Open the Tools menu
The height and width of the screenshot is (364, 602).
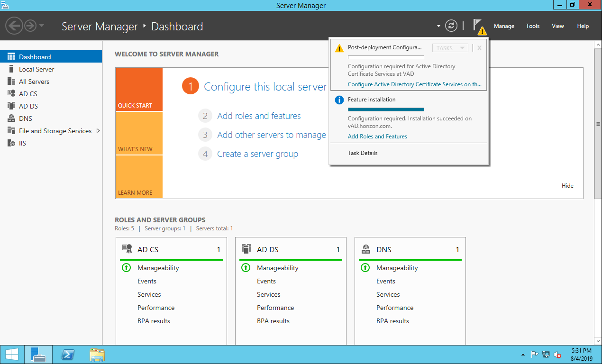[532, 26]
